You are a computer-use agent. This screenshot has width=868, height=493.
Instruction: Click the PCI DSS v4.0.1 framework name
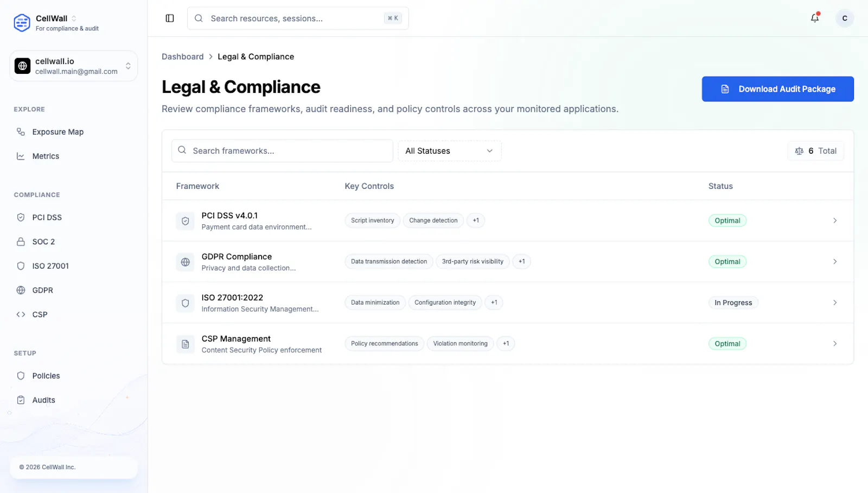(x=229, y=216)
